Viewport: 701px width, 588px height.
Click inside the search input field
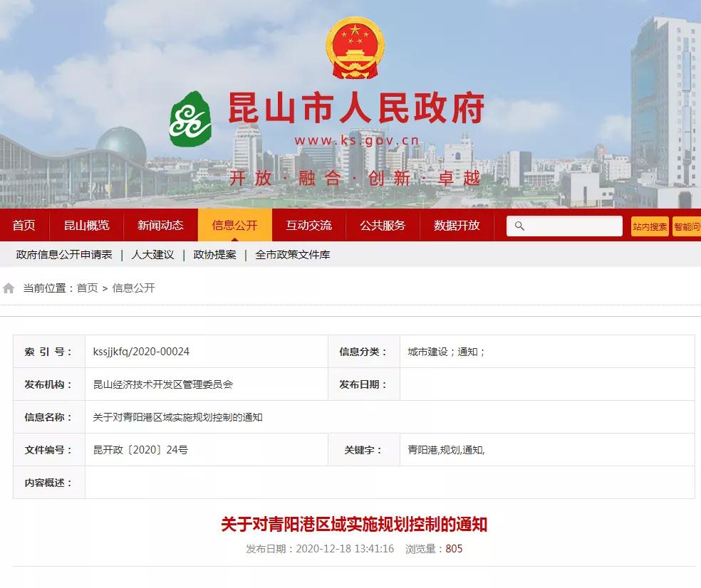point(570,226)
